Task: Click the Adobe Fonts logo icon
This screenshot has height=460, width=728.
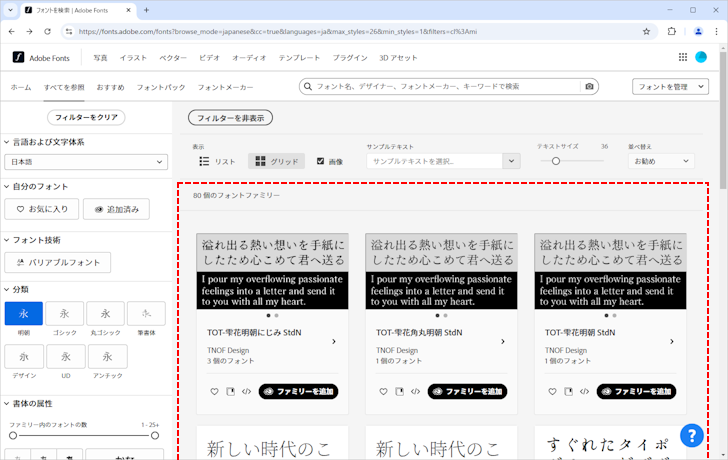Action: point(18,57)
